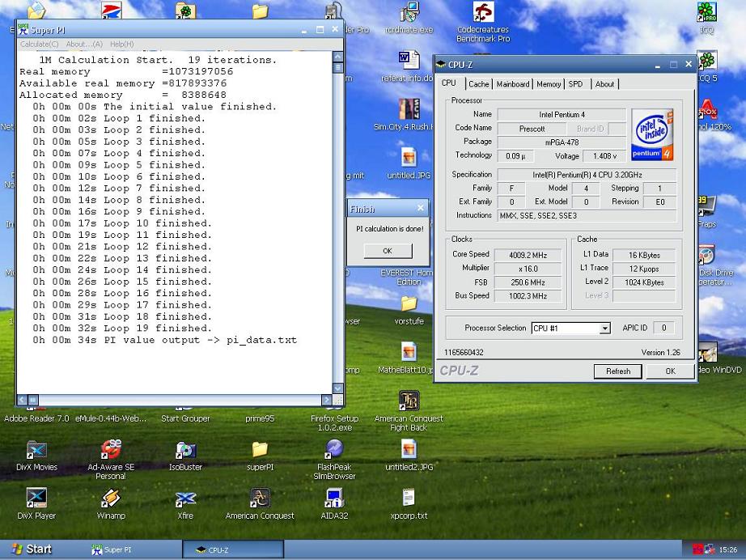The height and width of the screenshot is (560, 746).
Task: Open the vorstufe folder icon
Action: pos(409,303)
